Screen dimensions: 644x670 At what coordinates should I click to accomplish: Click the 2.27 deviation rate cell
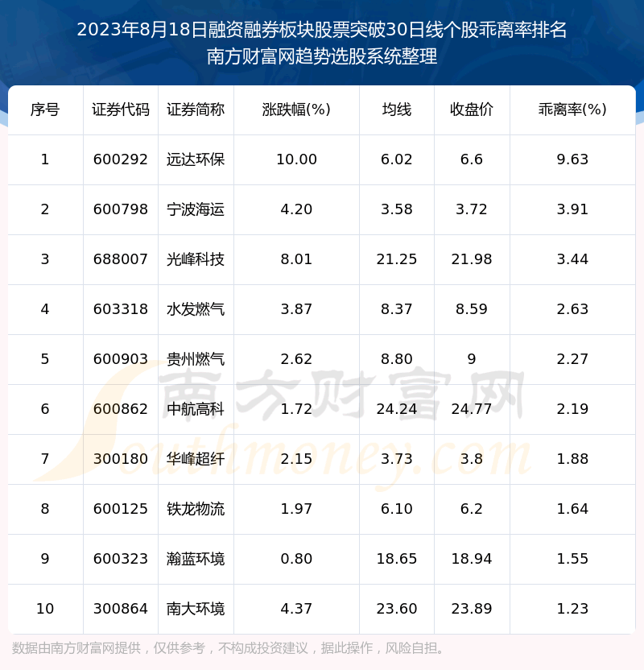click(x=572, y=359)
